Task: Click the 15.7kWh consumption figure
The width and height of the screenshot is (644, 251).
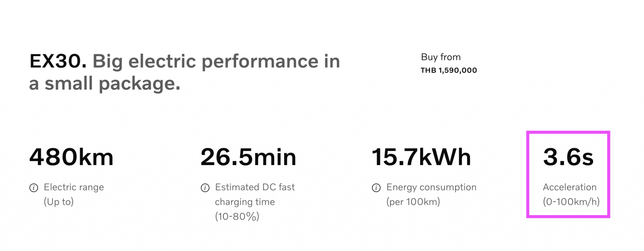Action: [421, 157]
